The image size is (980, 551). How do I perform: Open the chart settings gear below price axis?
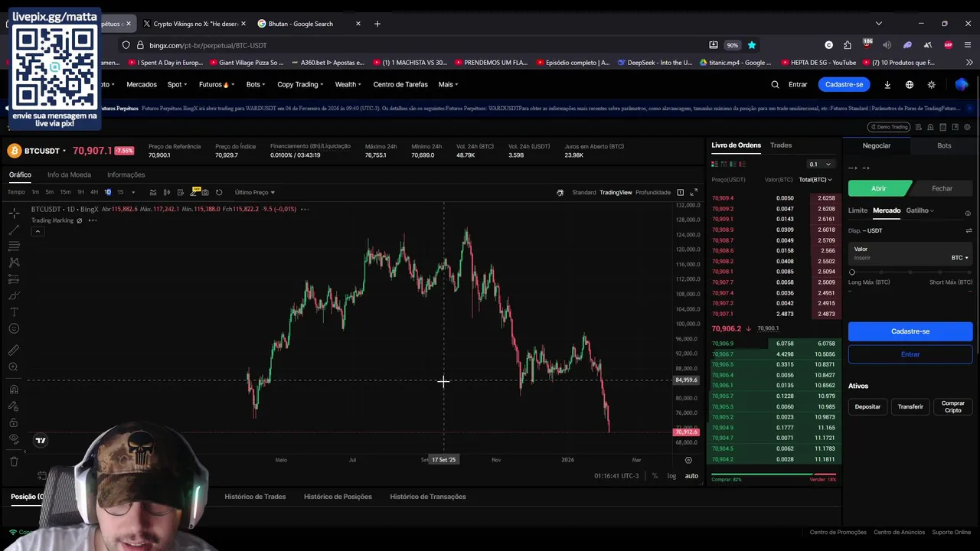coord(688,460)
